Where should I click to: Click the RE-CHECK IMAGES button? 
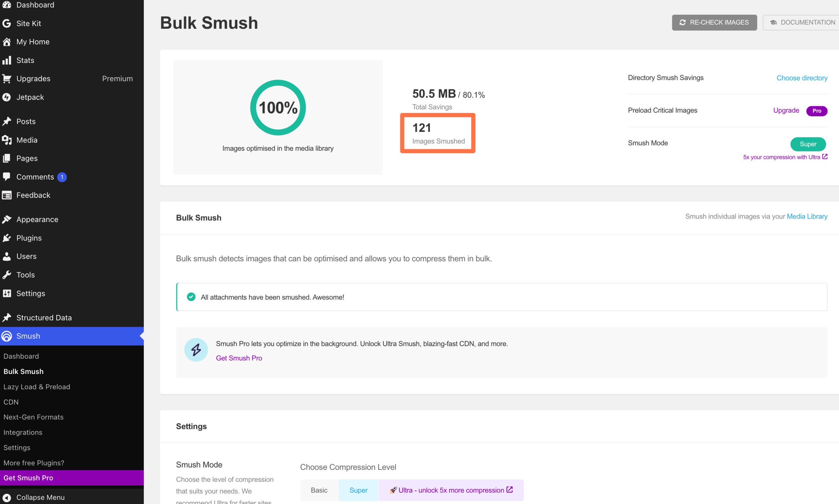click(x=714, y=22)
